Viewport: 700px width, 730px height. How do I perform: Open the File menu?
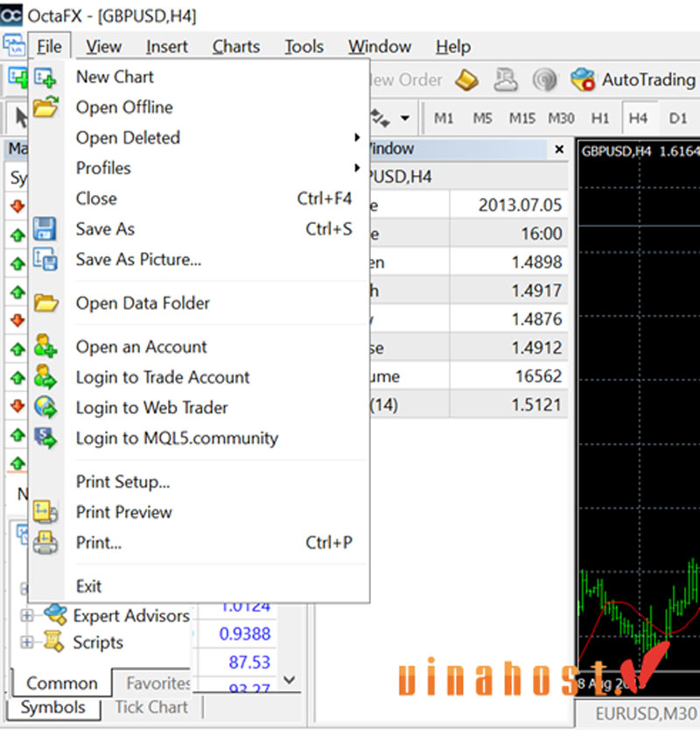(x=49, y=46)
